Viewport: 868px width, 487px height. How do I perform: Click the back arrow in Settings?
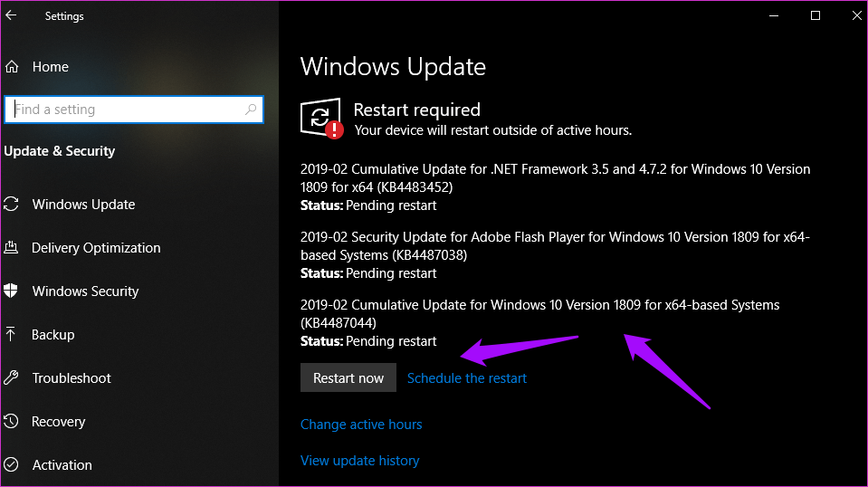pyautogui.click(x=11, y=15)
